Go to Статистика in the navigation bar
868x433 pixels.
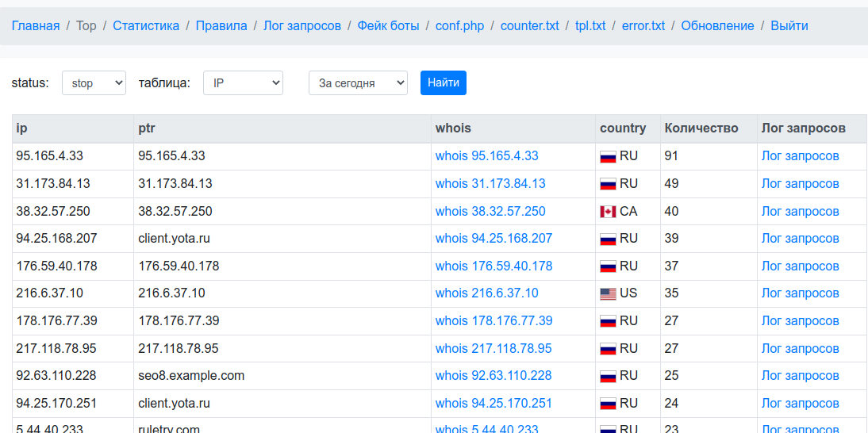coord(146,26)
